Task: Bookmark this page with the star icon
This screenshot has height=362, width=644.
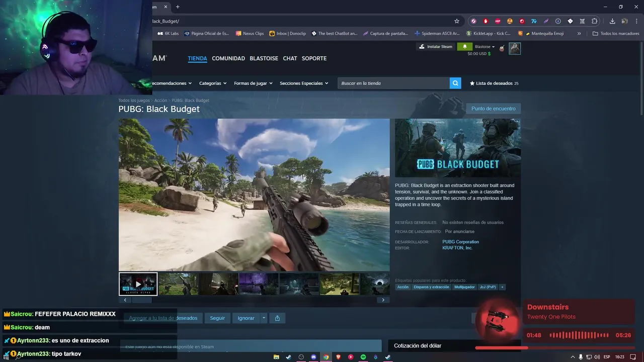Action: click(x=457, y=21)
